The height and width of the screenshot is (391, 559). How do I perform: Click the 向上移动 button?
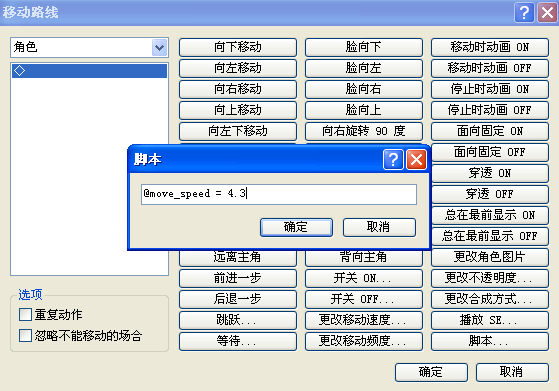coord(238,110)
